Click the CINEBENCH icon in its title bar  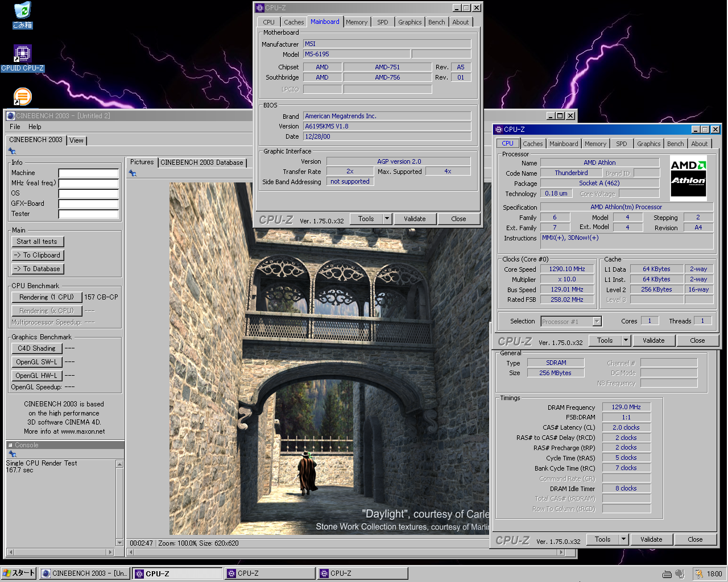tap(10, 116)
